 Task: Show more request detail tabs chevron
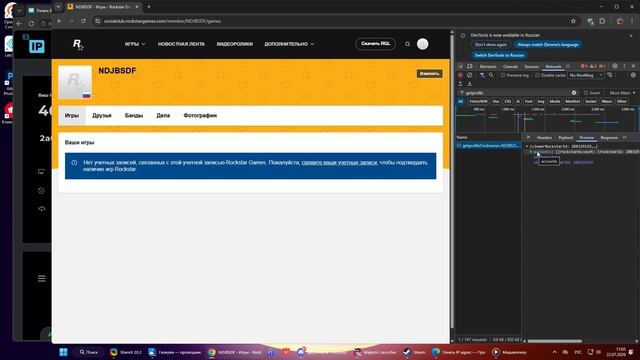[x=625, y=138]
